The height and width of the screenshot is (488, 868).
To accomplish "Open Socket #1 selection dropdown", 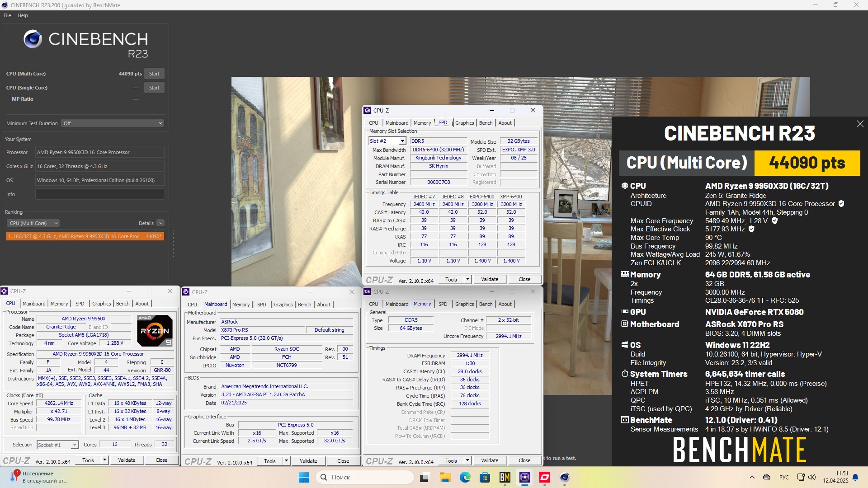I will point(57,445).
